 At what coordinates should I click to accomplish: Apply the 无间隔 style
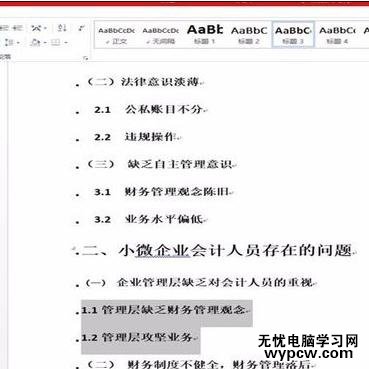(x=161, y=35)
